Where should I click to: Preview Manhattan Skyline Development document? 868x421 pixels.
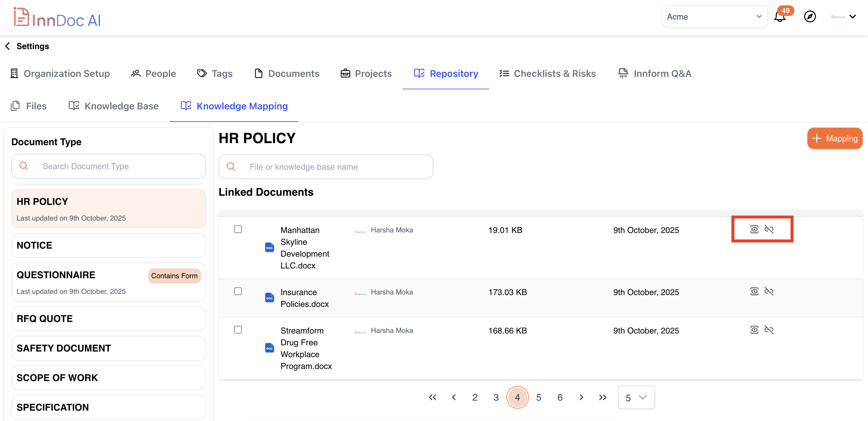754,229
